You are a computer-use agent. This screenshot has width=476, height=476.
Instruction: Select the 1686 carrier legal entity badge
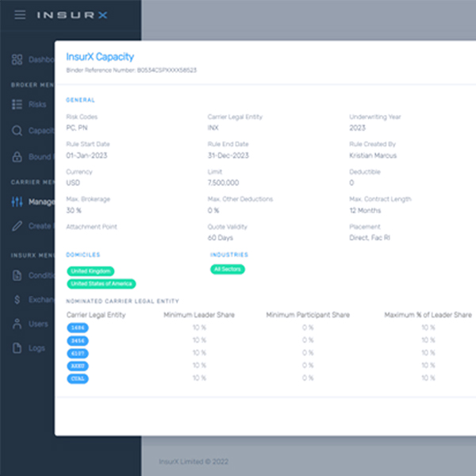78,328
